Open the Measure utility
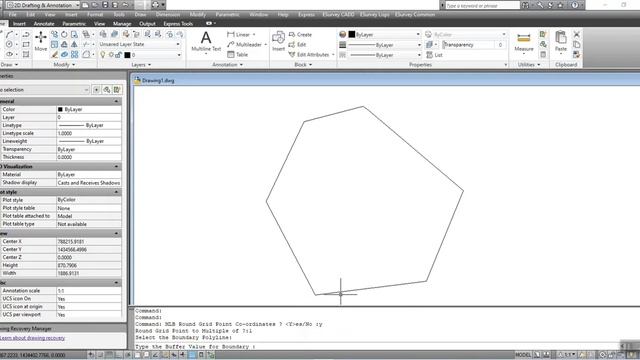 [x=524, y=42]
